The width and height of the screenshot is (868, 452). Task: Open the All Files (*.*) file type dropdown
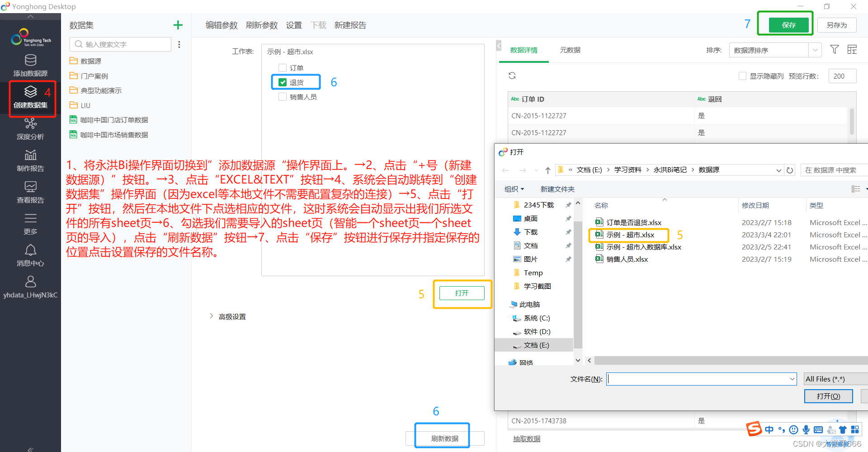(835, 379)
